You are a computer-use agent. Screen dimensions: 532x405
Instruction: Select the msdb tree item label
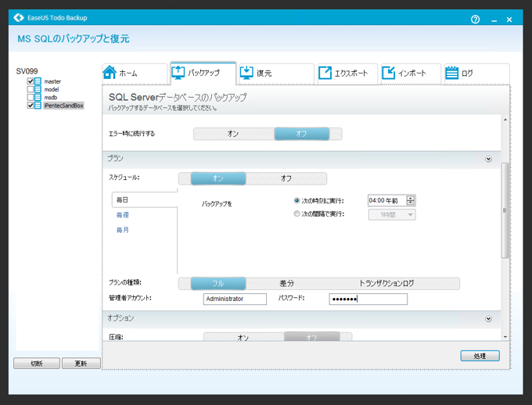[x=51, y=98]
